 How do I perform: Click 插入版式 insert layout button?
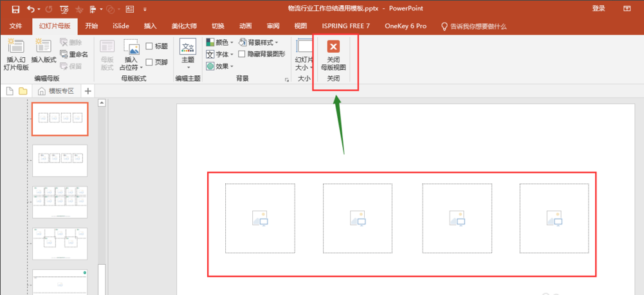(x=44, y=51)
